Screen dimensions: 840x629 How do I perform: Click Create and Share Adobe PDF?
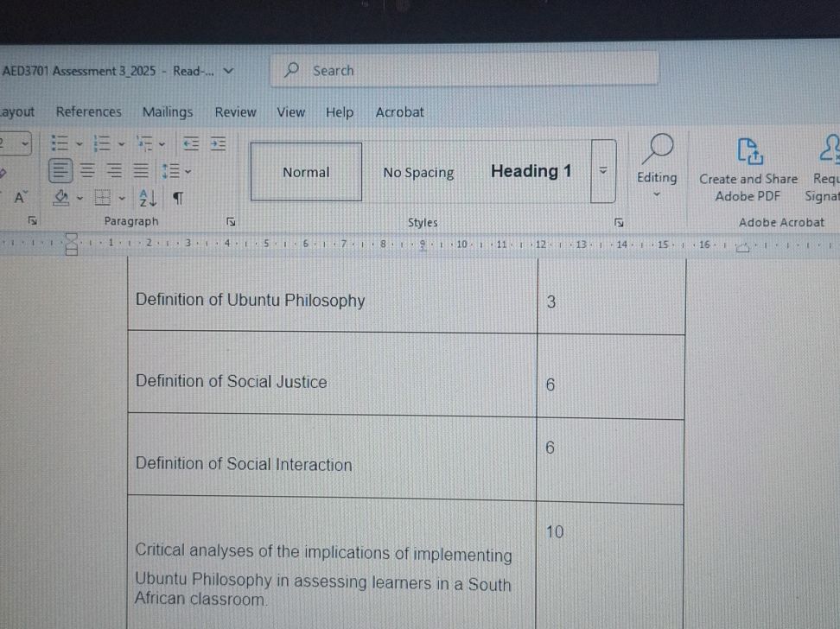[748, 169]
